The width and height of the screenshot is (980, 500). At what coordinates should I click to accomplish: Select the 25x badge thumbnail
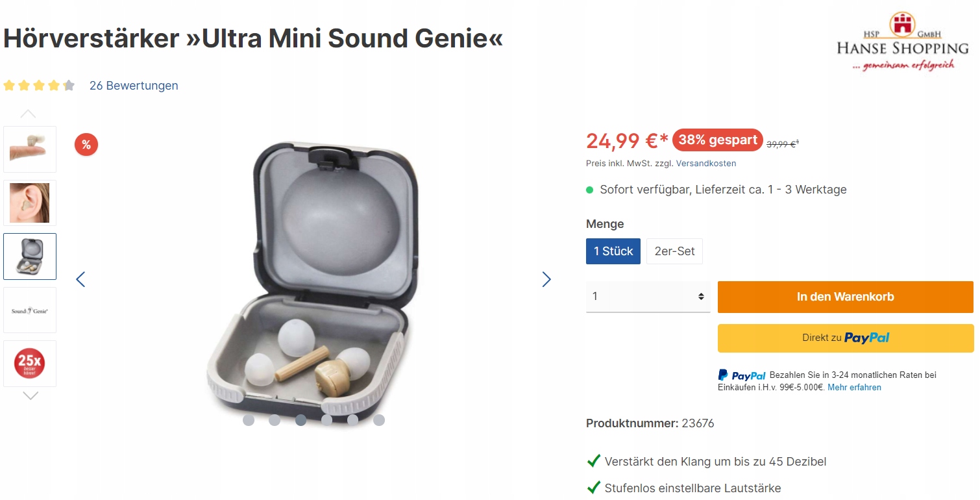(30, 364)
